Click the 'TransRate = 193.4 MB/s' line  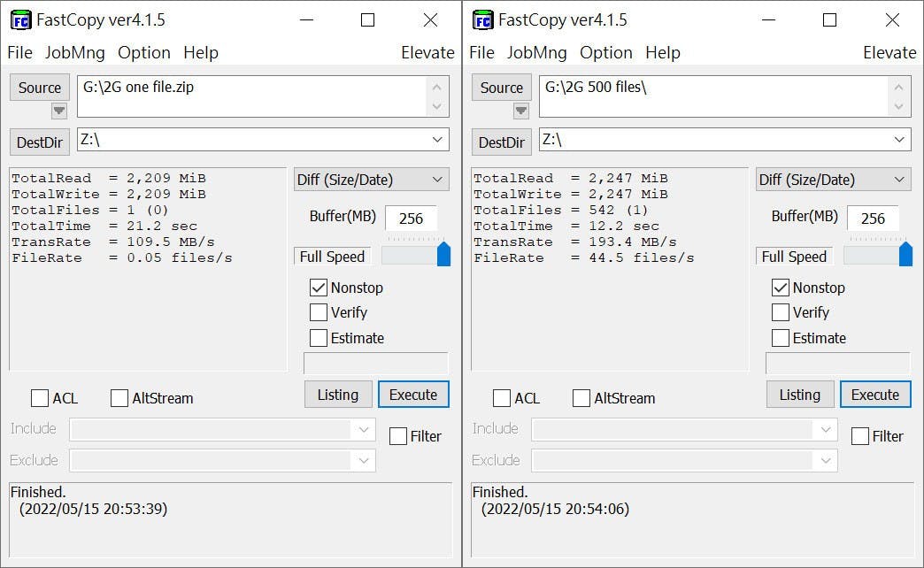pyautogui.click(x=575, y=242)
